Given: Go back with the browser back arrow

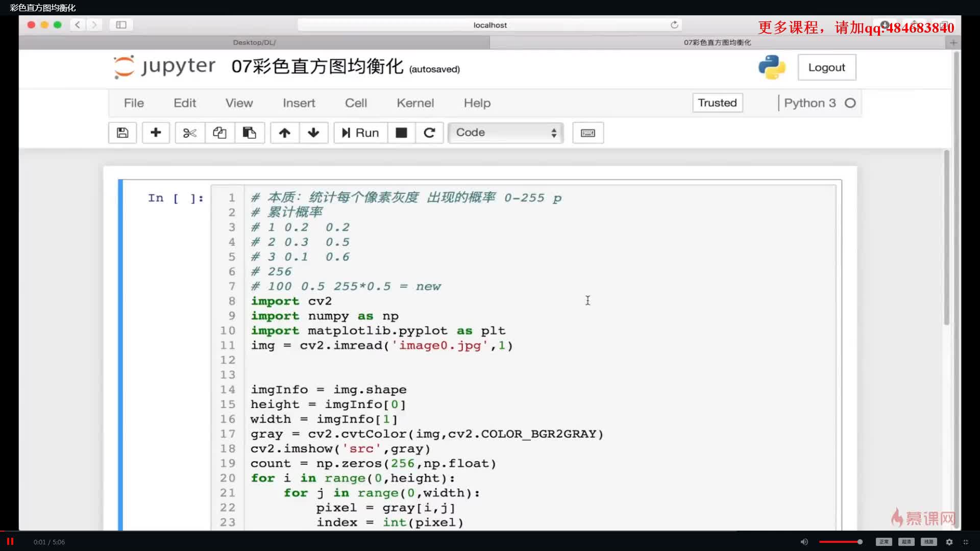Looking at the screenshot, I should point(78,24).
